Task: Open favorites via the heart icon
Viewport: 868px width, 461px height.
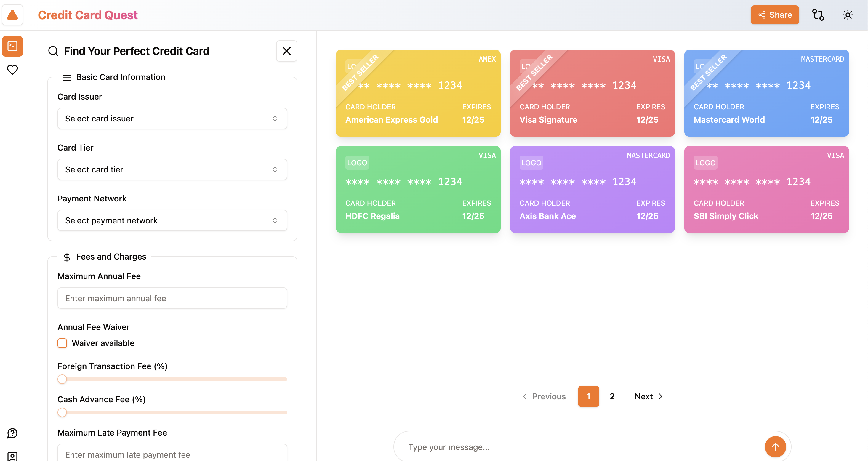Action: [12, 70]
